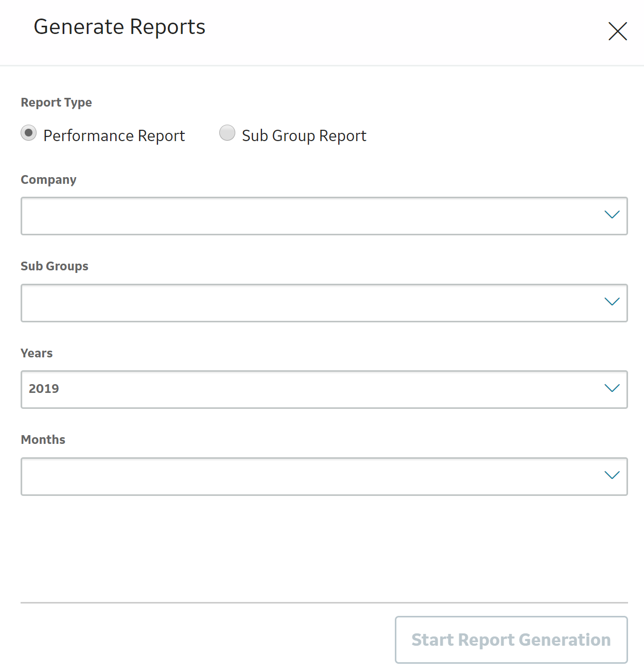Close the Generate Reports dialog
Viewport: 644px width, 672px height.
point(617,31)
